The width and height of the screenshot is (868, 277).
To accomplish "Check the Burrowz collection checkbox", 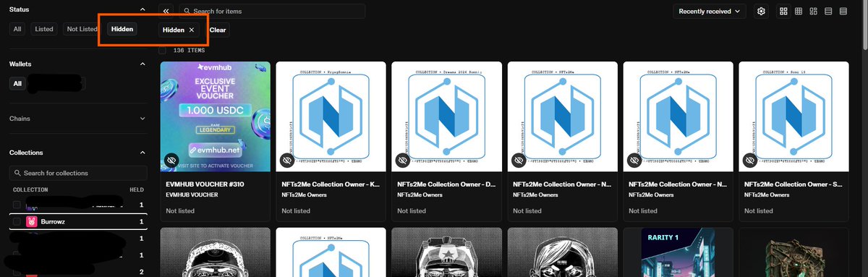I will [x=17, y=221].
